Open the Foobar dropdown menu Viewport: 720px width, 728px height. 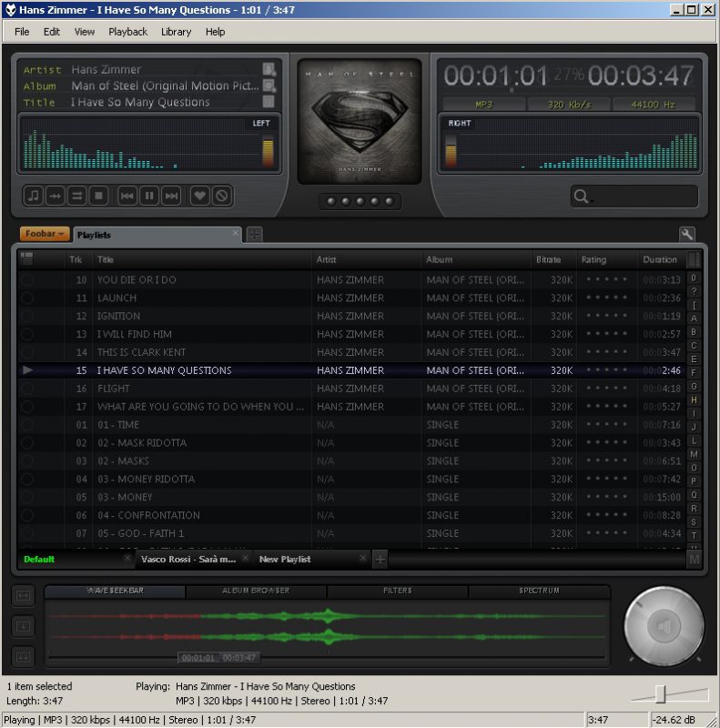45,234
